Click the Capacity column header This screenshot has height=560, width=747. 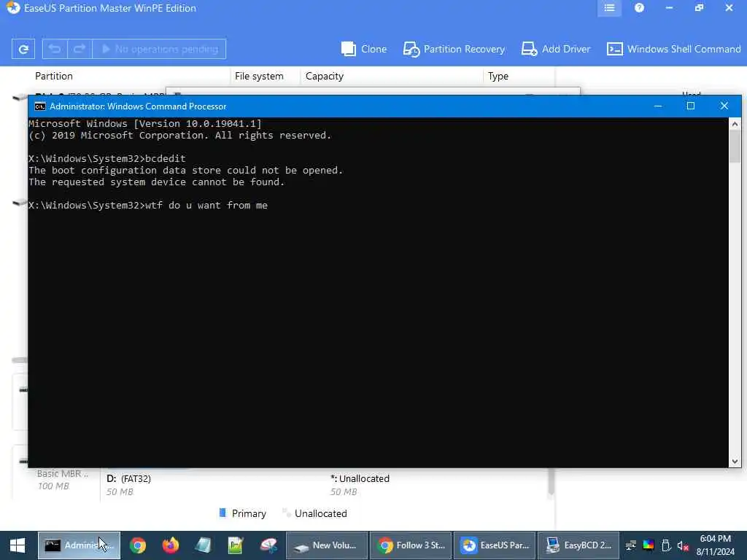pyautogui.click(x=325, y=76)
